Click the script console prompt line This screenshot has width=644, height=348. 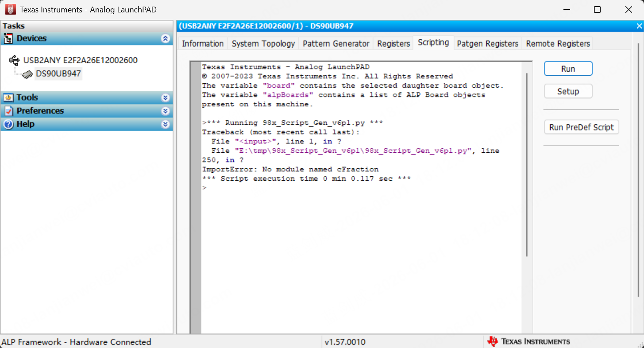(x=204, y=188)
